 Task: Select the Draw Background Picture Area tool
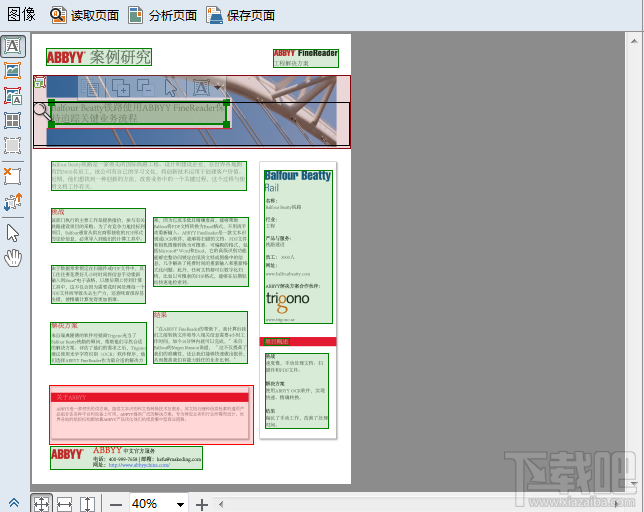(x=13, y=96)
